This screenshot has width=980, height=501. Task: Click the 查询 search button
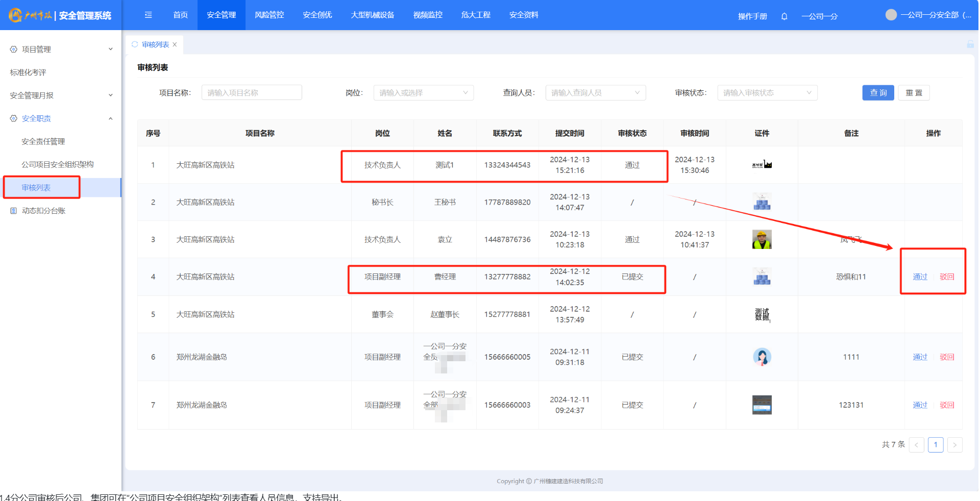pos(878,93)
